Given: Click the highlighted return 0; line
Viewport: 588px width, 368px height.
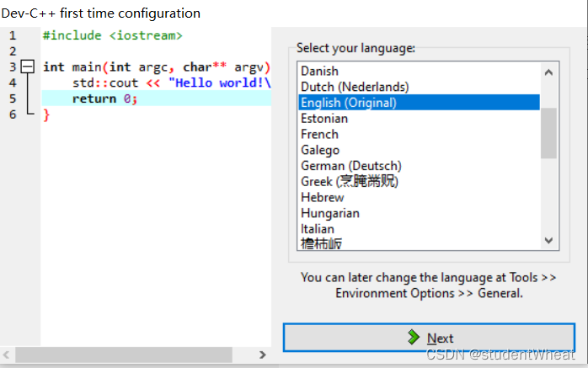Looking at the screenshot, I should [x=157, y=99].
